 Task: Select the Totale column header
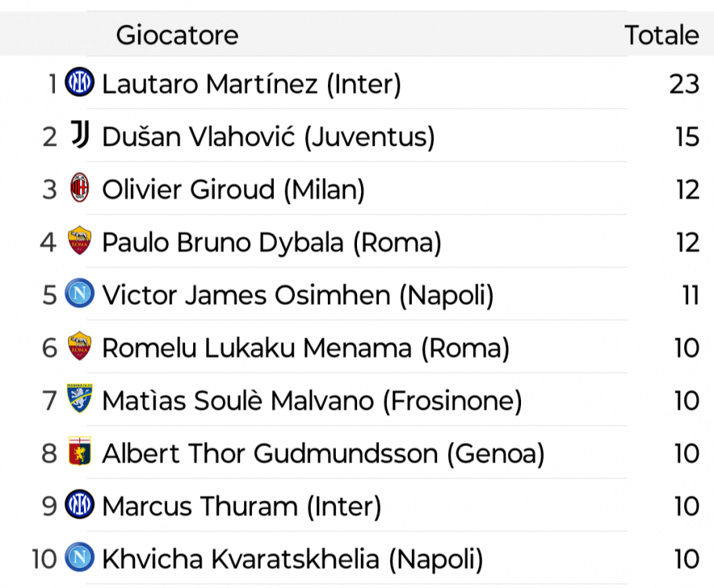(x=661, y=35)
